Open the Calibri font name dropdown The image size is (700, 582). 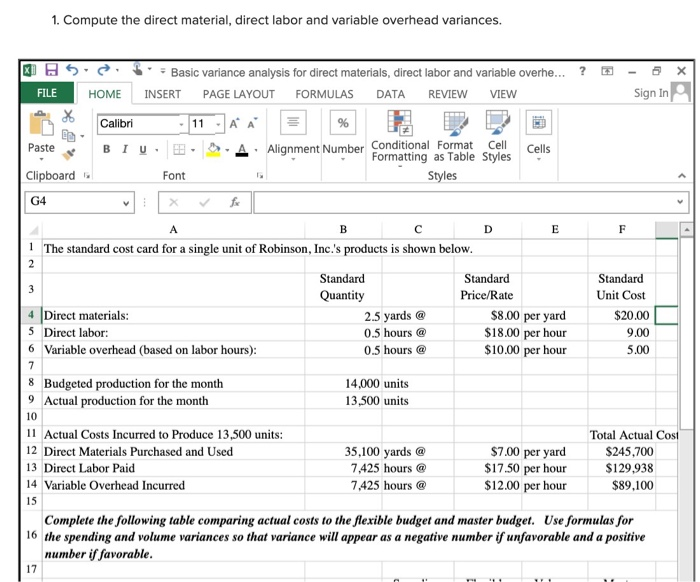click(181, 124)
